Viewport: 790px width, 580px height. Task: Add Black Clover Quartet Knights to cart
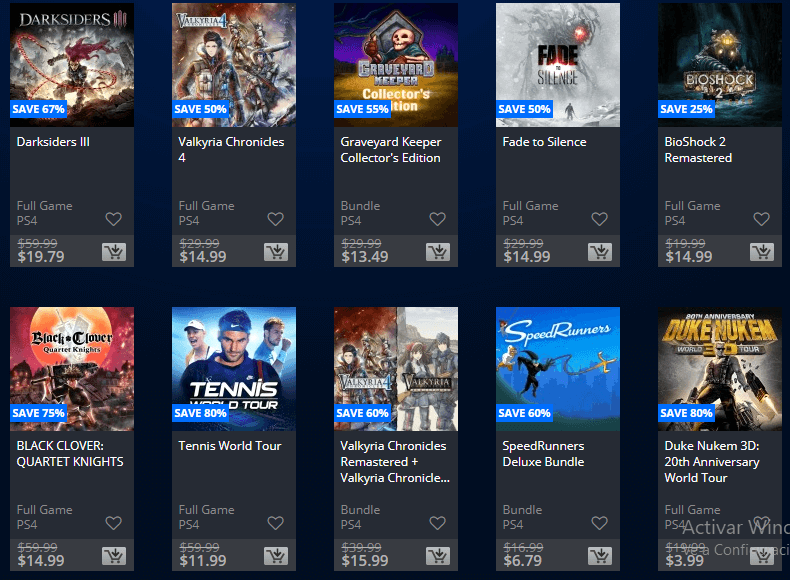tap(114, 555)
